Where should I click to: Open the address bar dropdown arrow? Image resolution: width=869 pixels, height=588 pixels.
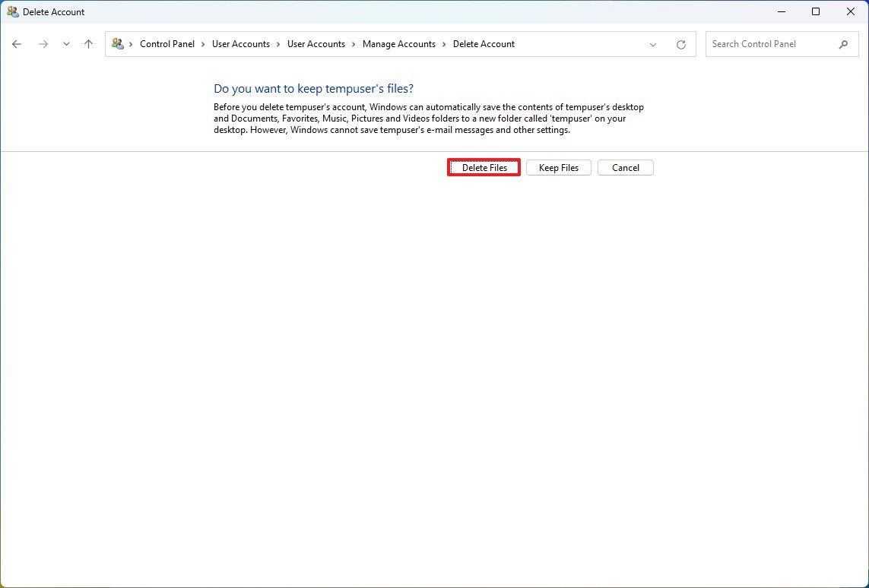pos(652,44)
